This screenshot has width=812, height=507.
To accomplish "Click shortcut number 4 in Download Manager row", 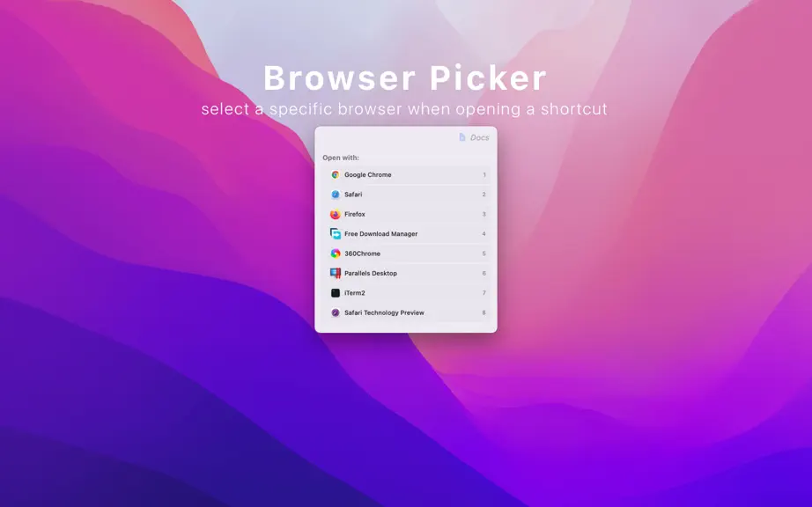I will pos(484,234).
